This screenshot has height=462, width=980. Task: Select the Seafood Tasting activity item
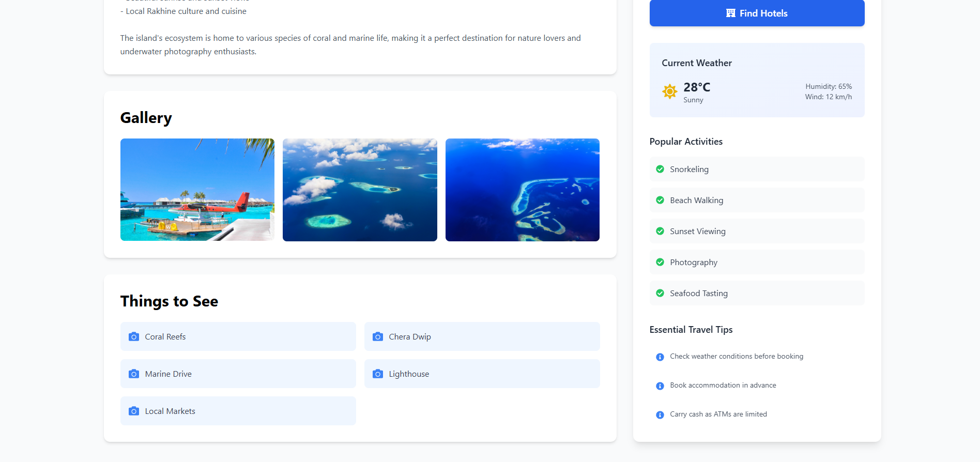[x=757, y=293]
